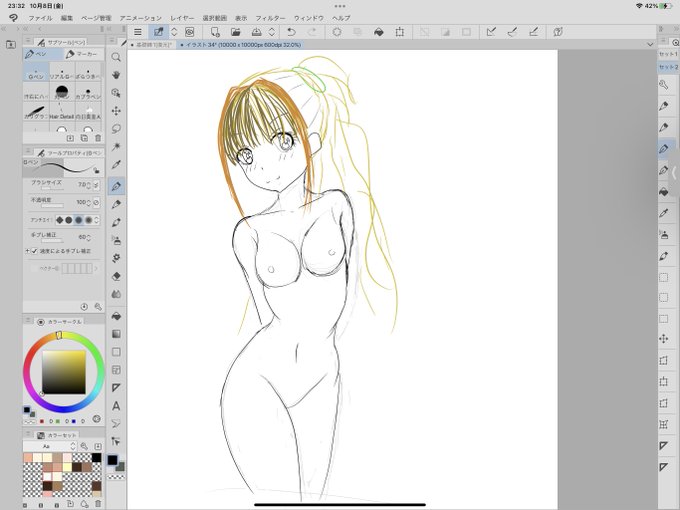Open the 編集 menu
Image resolution: width=680 pixels, height=510 pixels.
[67, 18]
